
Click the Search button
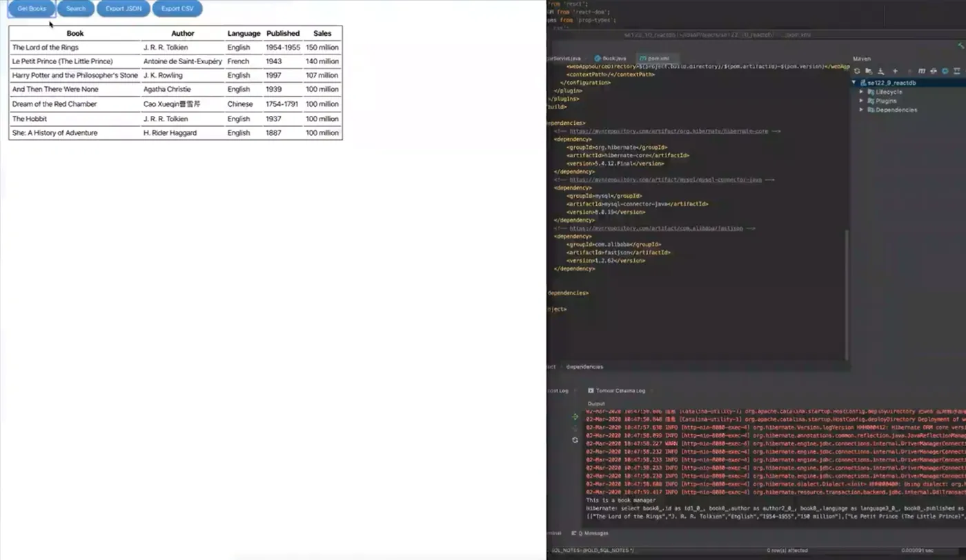pyautogui.click(x=76, y=9)
